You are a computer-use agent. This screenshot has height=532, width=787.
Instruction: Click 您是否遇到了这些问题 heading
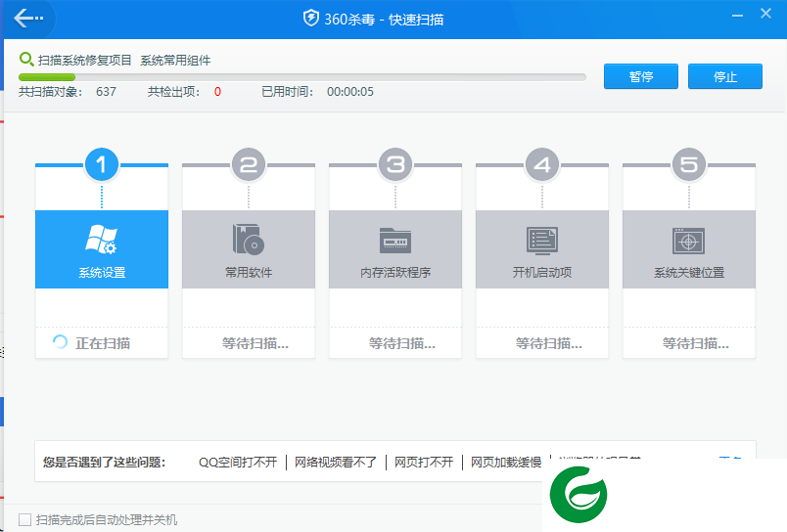(104, 462)
